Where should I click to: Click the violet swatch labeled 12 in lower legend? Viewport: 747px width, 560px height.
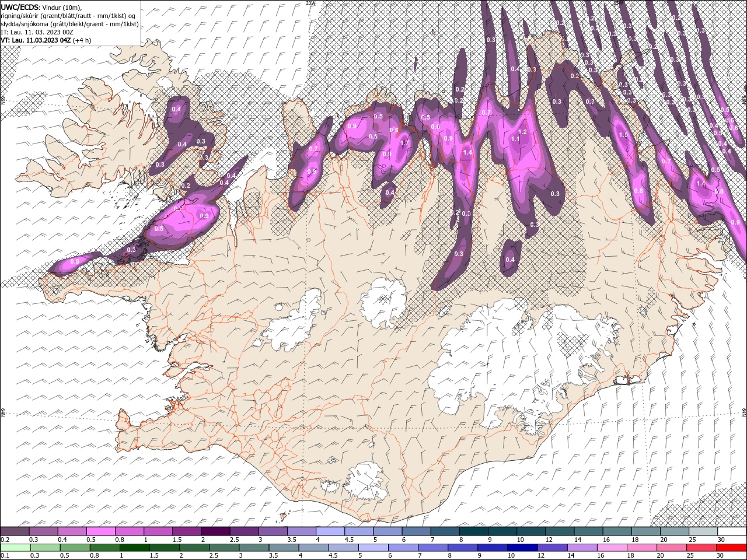[x=552, y=547]
